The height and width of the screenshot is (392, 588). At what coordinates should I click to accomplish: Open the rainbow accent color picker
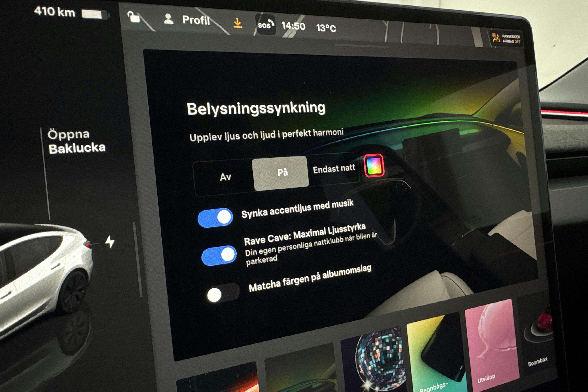374,166
